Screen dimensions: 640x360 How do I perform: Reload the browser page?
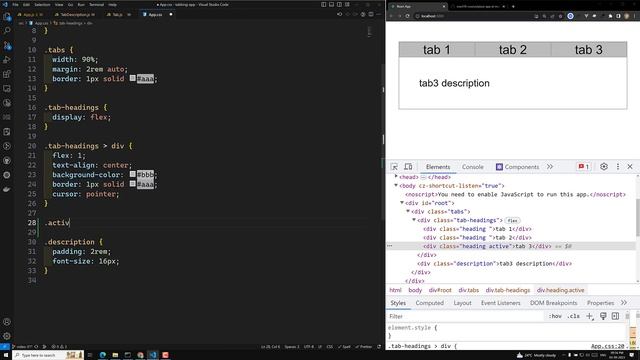(x=407, y=16)
